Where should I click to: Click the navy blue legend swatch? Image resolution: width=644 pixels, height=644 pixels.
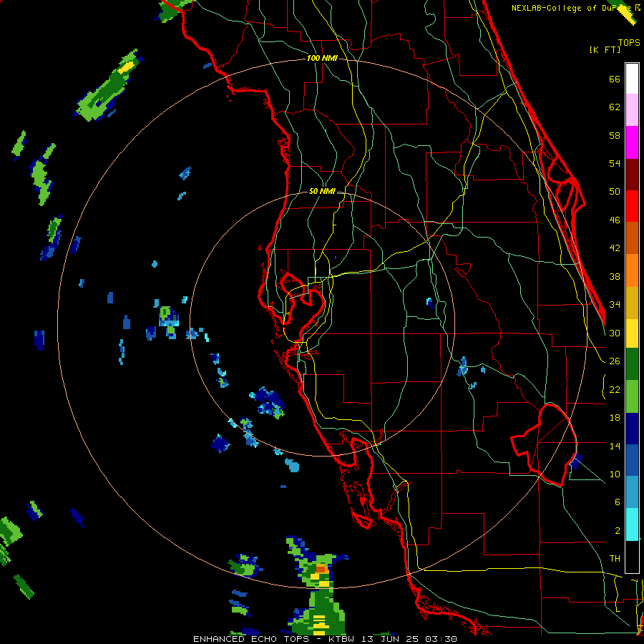tap(632, 429)
